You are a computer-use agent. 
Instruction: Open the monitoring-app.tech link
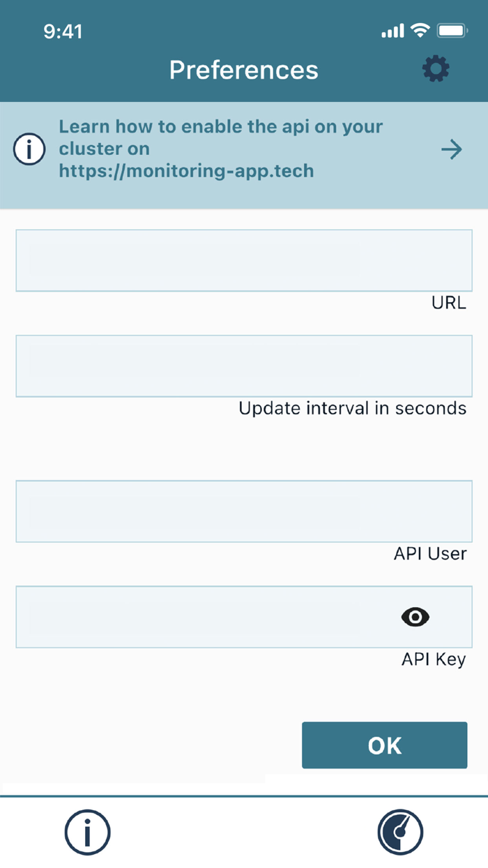click(x=187, y=171)
